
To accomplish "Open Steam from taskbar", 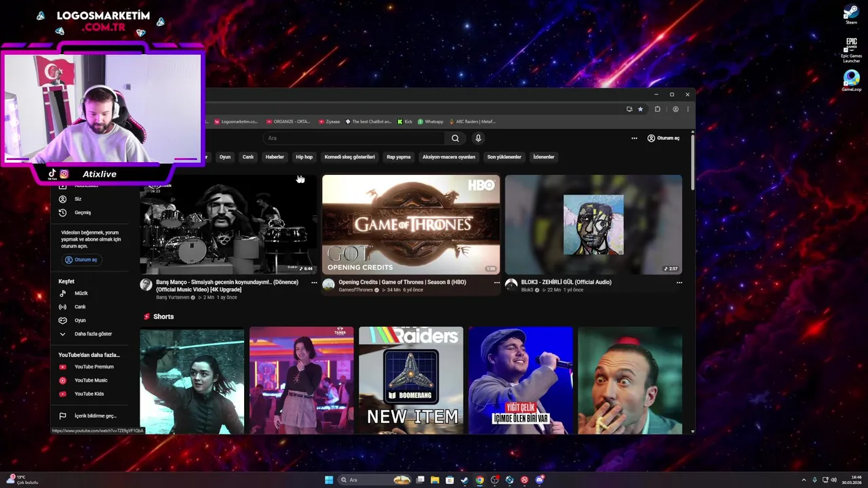I will click(x=465, y=480).
